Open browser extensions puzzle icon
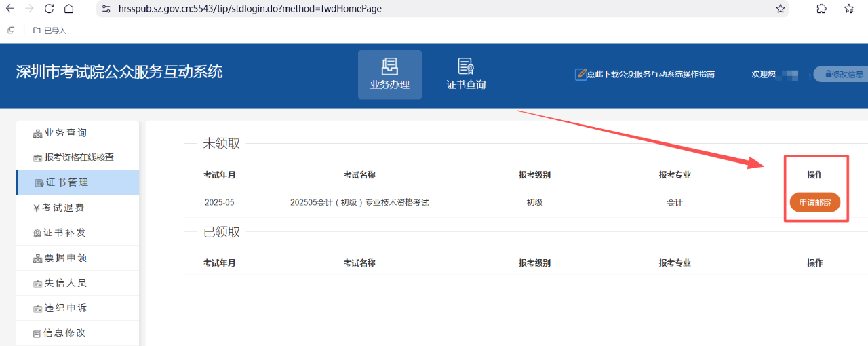 pyautogui.click(x=821, y=9)
